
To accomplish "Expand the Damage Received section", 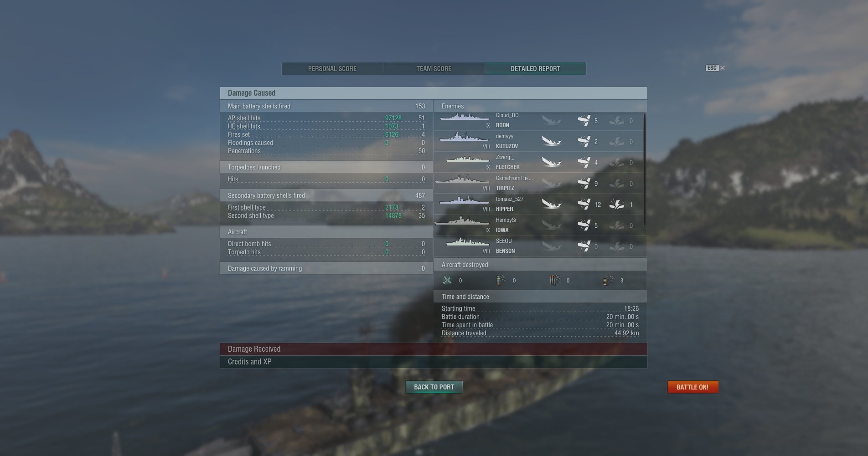I will tap(434, 349).
